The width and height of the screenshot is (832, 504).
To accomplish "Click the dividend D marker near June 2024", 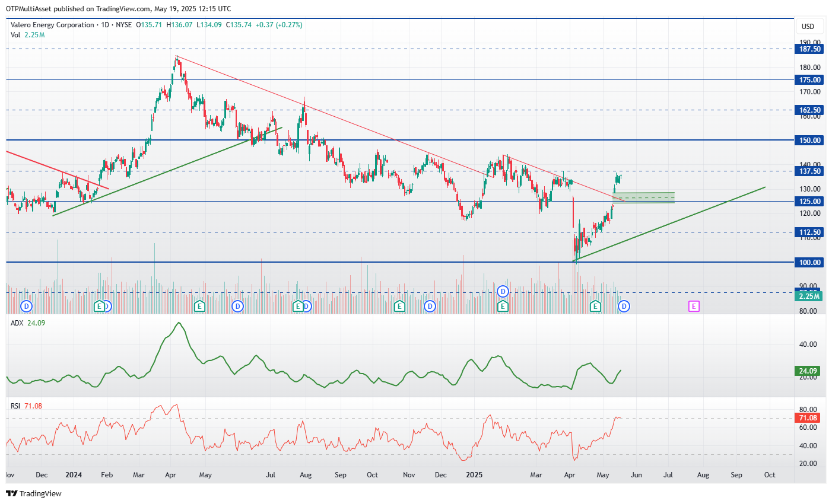I will pyautogui.click(x=237, y=306).
